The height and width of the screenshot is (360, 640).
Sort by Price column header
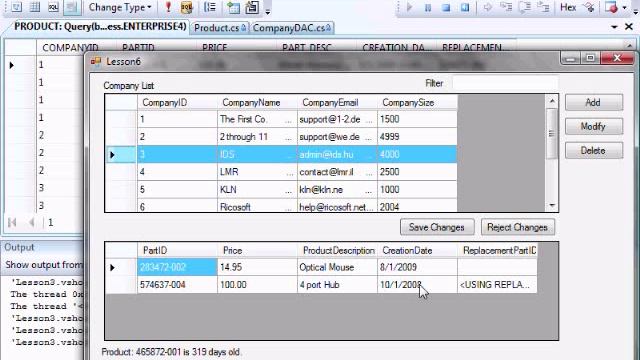click(257, 251)
